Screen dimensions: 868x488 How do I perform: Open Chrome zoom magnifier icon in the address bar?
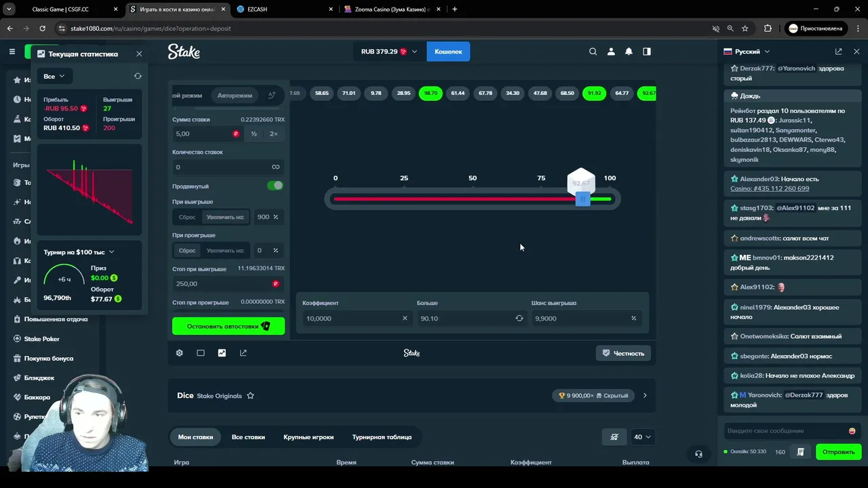click(730, 28)
